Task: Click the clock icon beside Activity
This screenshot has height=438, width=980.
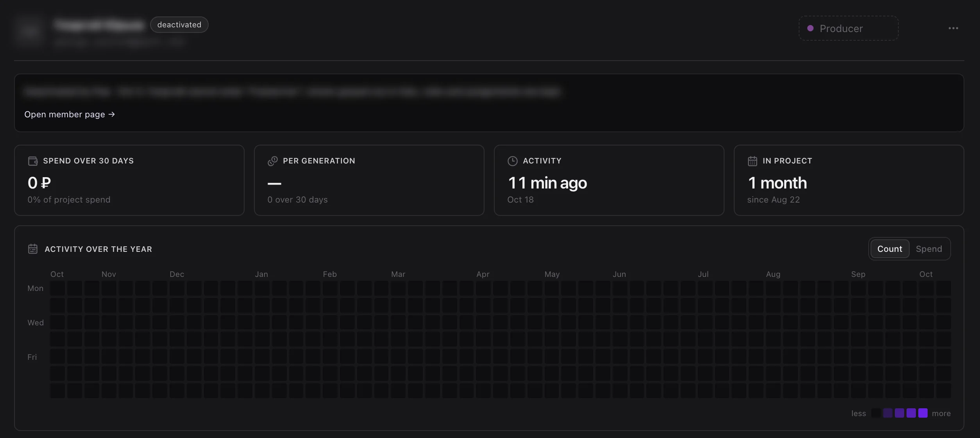Action: [x=512, y=161]
